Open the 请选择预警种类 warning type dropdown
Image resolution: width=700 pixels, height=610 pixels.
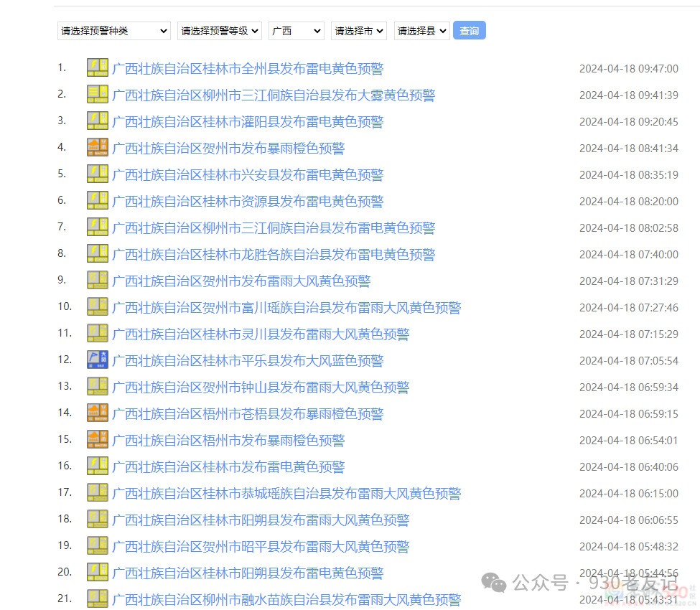point(113,31)
